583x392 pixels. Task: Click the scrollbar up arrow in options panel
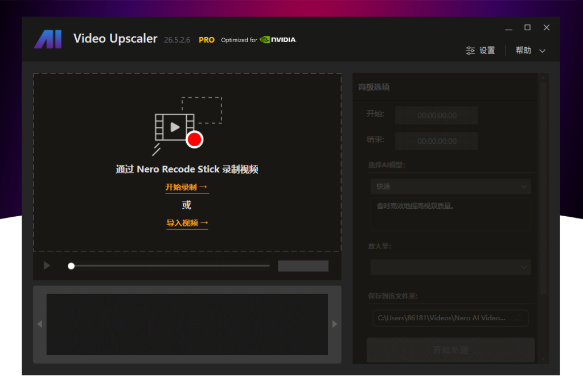pyautogui.click(x=543, y=78)
